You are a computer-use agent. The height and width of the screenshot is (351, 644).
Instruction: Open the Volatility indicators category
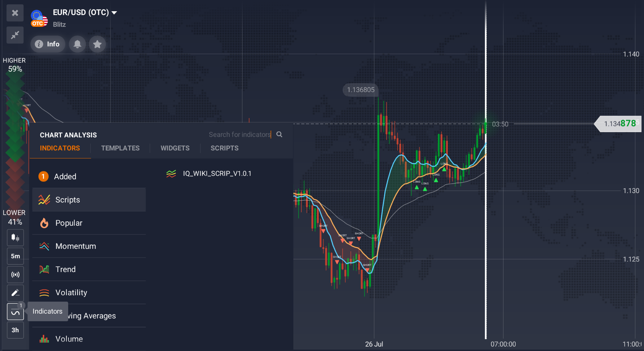[89, 292]
